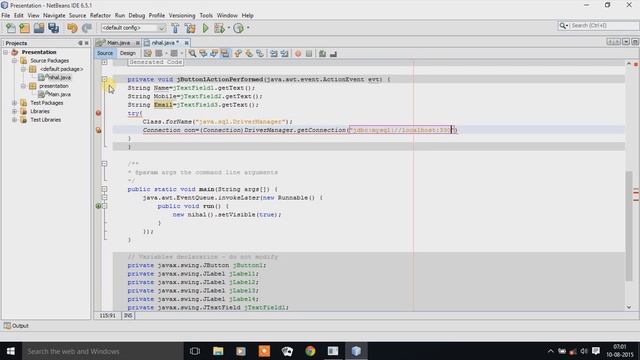Switch editor to Design view
This screenshot has height=360, width=640.
click(127, 53)
